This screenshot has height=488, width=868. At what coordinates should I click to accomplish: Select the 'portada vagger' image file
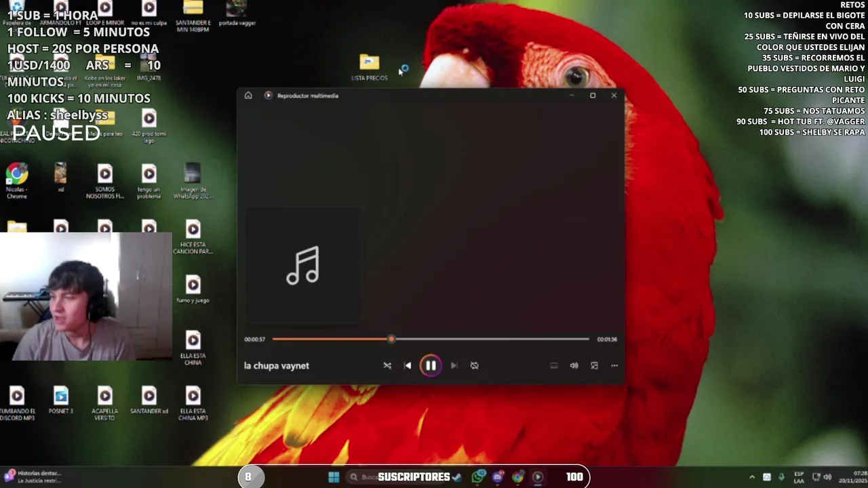(237, 14)
